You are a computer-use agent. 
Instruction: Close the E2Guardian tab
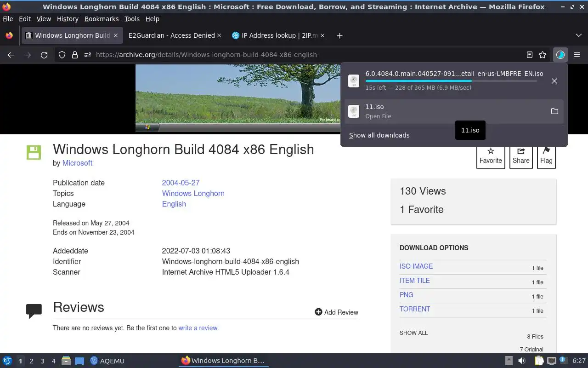coord(219,35)
